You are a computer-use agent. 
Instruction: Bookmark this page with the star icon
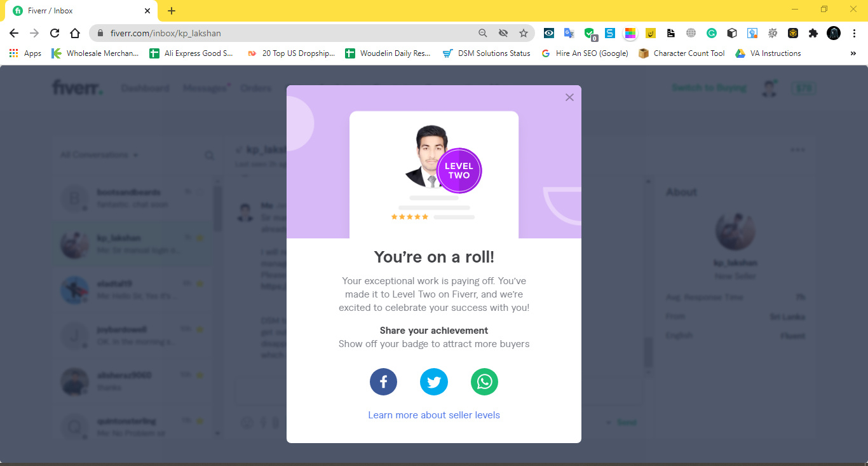click(x=524, y=33)
